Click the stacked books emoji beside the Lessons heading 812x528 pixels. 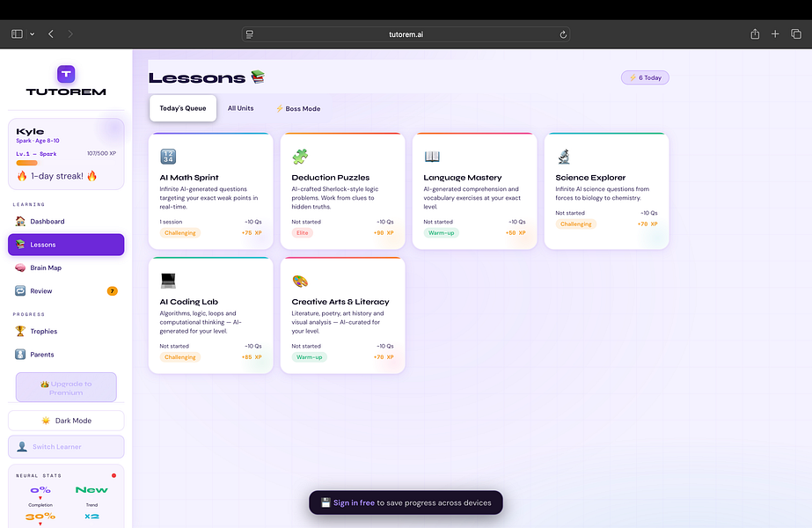pos(258,77)
